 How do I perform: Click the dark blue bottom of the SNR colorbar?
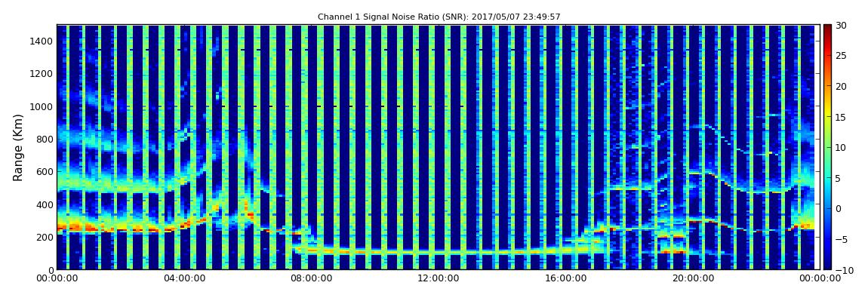point(827,265)
